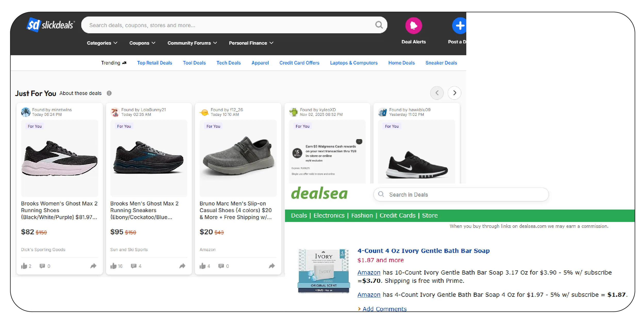
Task: Open the info icon next to About these deals
Action: tap(109, 93)
